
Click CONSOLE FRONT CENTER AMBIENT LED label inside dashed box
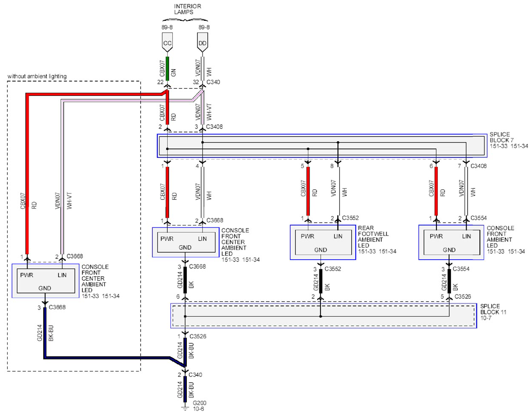95,278
